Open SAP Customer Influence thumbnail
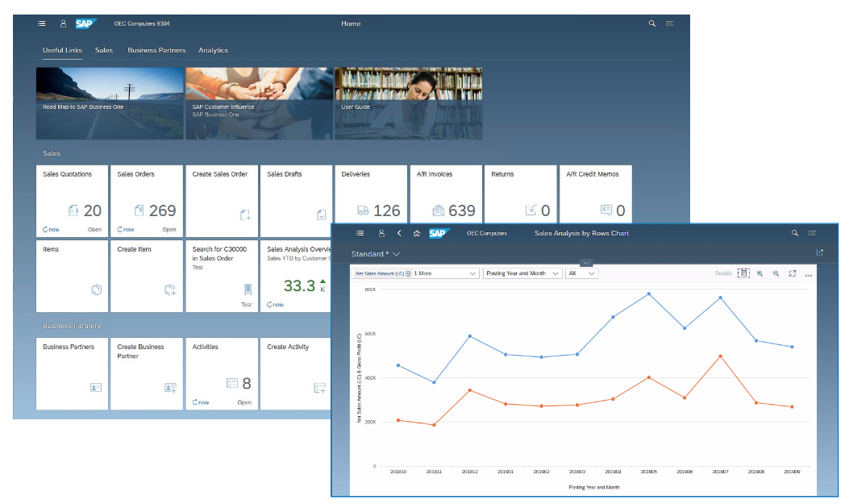The height and width of the screenshot is (504, 849). pos(260,103)
